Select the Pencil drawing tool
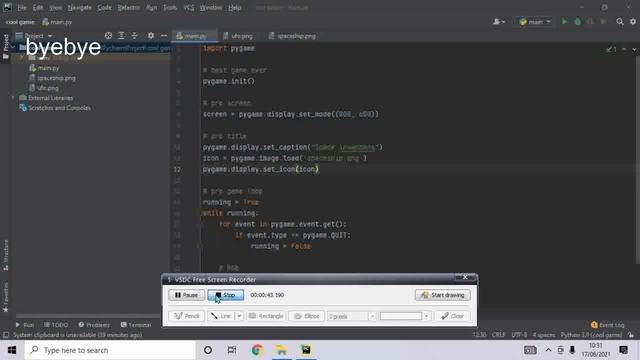Image resolution: width=640 pixels, height=360 pixels. (187, 316)
